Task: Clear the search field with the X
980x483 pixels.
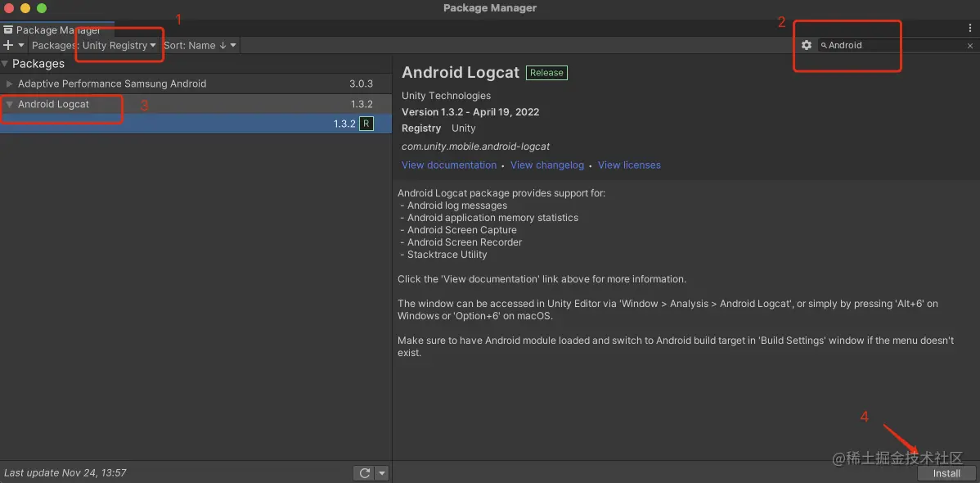Action: [970, 46]
